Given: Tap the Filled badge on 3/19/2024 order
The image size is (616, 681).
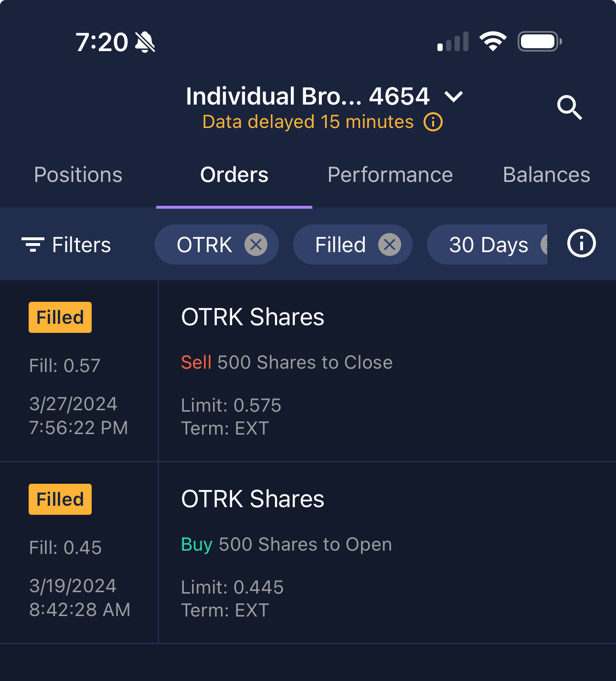Looking at the screenshot, I should coord(60,500).
